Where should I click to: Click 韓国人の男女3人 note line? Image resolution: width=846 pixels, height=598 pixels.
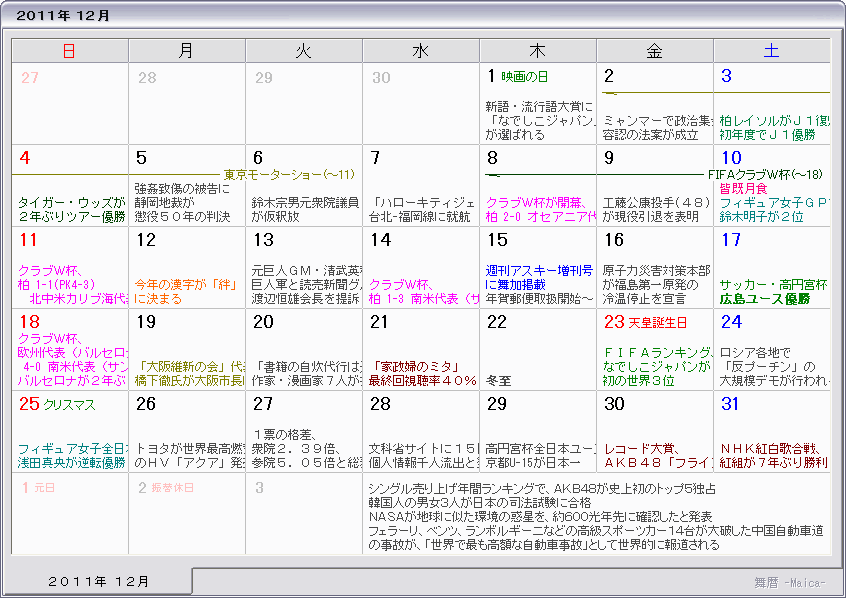tap(480, 502)
